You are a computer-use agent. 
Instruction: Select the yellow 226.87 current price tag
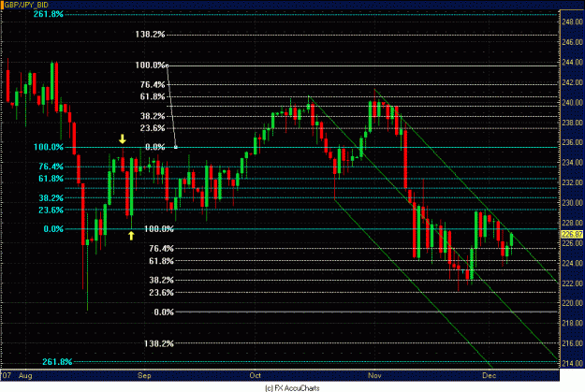tap(572, 234)
